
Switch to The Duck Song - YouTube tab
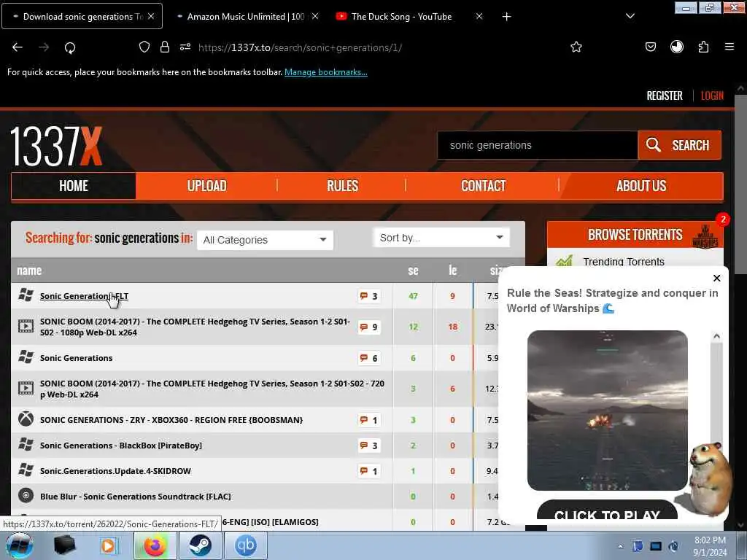pyautogui.click(x=401, y=16)
